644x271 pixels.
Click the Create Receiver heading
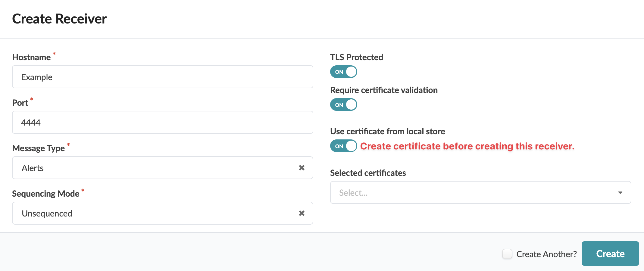point(59,19)
